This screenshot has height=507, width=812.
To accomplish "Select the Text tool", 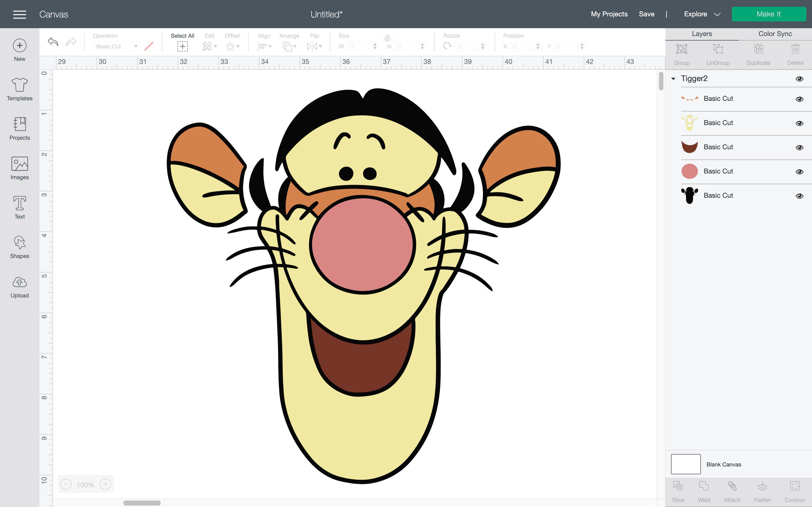I will coord(19,207).
